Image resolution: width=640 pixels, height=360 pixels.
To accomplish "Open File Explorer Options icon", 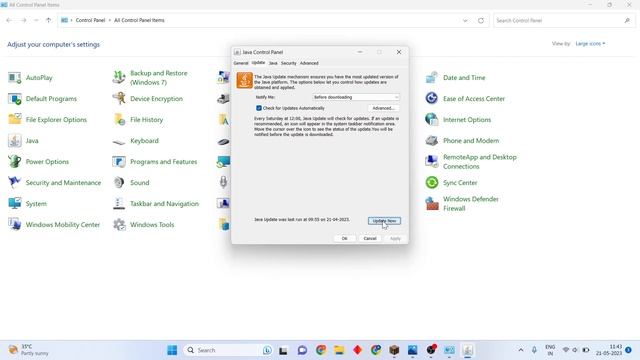I will [15, 120].
